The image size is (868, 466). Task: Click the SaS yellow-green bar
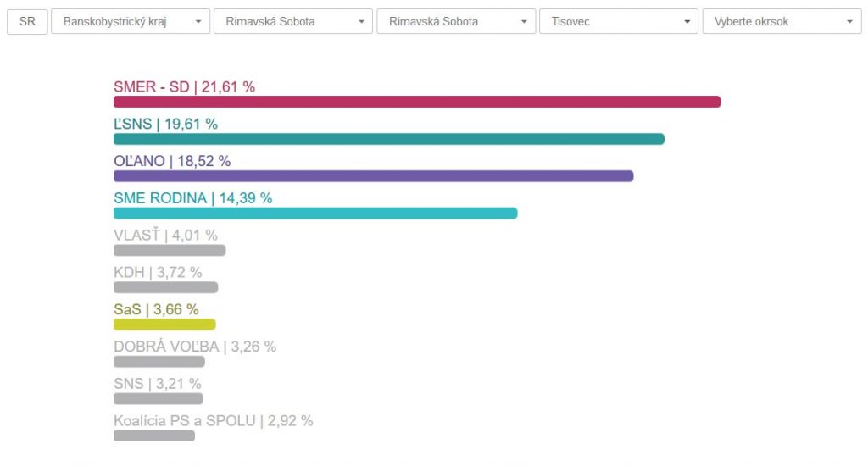coord(164,324)
